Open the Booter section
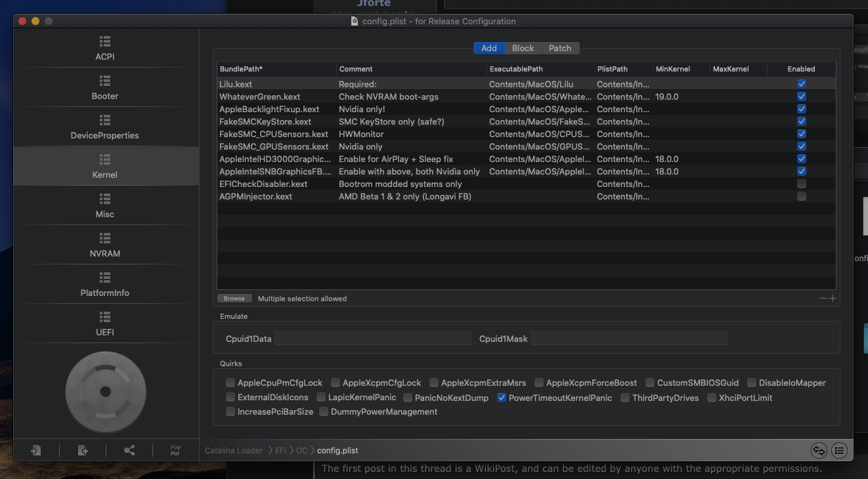868x479 pixels. [x=105, y=87]
